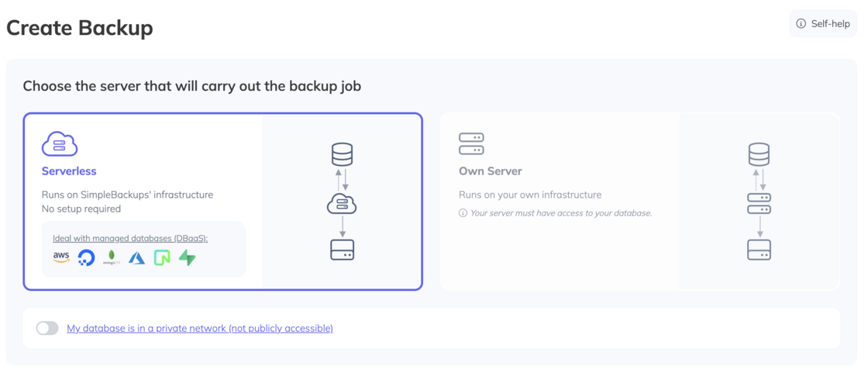
Task: Click the "Runs on your own infrastructure" text
Action: 530,195
